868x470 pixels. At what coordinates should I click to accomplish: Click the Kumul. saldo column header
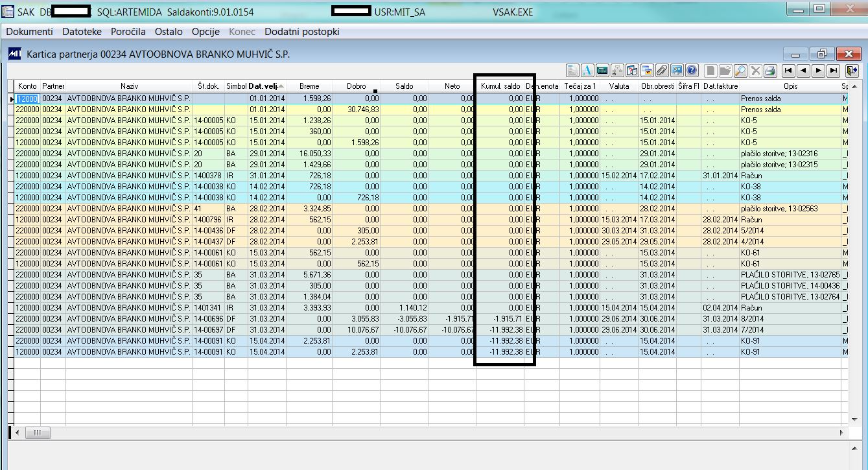tap(500, 86)
